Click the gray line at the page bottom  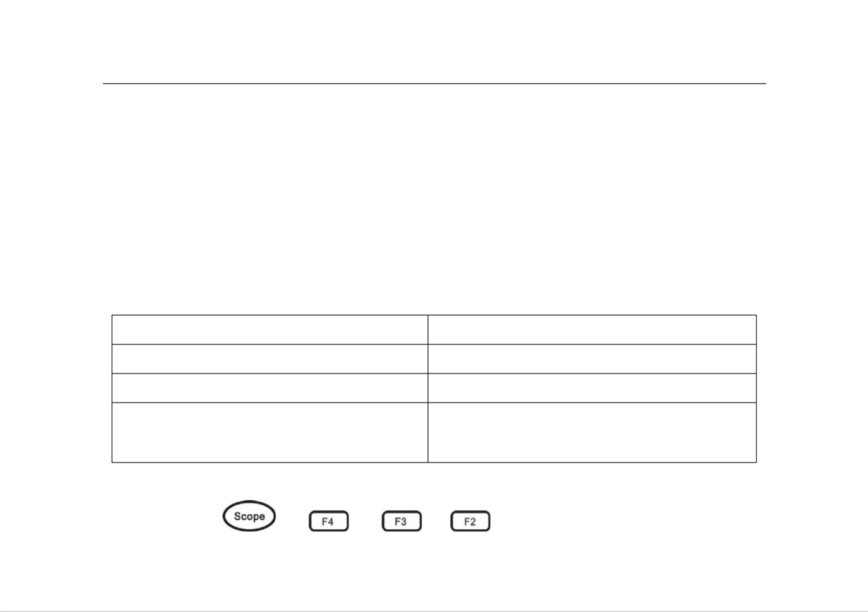coord(434,611)
